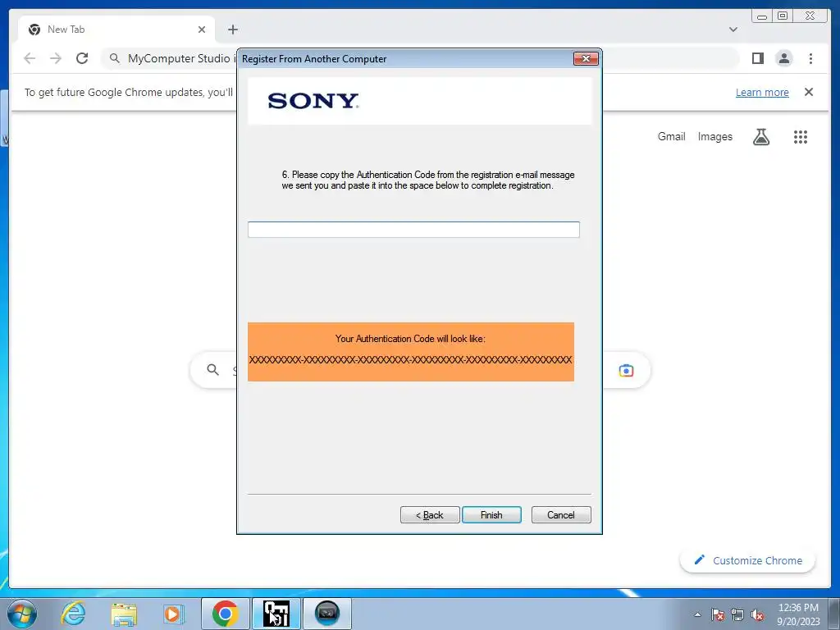Open the Search Labs flask icon
The height and width of the screenshot is (630, 840).
pyautogui.click(x=761, y=137)
